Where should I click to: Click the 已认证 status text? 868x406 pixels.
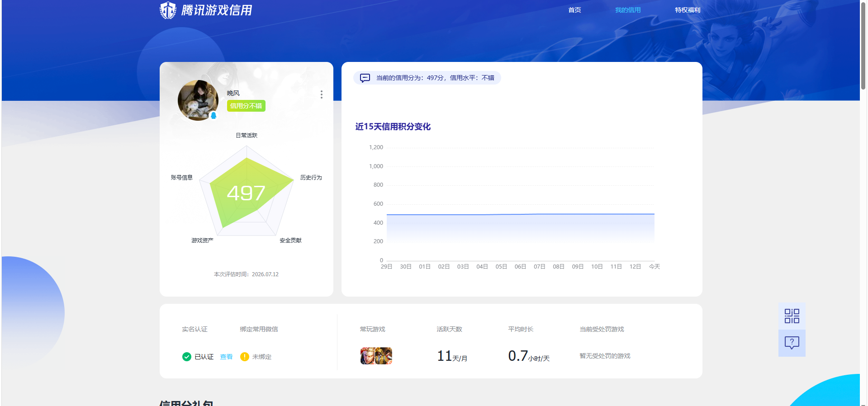pos(204,357)
